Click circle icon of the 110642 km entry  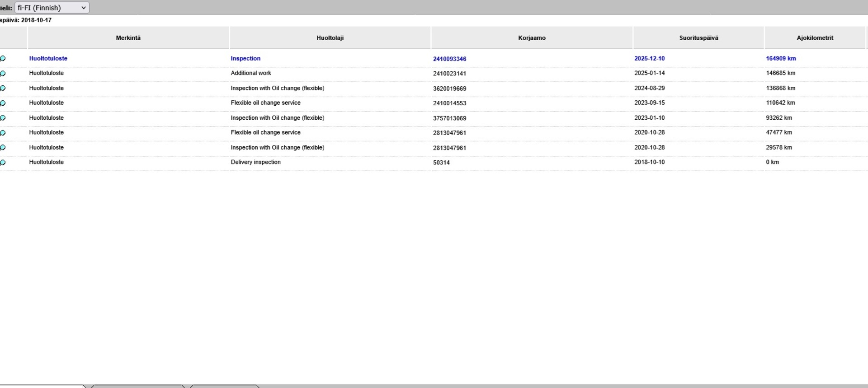(3, 103)
